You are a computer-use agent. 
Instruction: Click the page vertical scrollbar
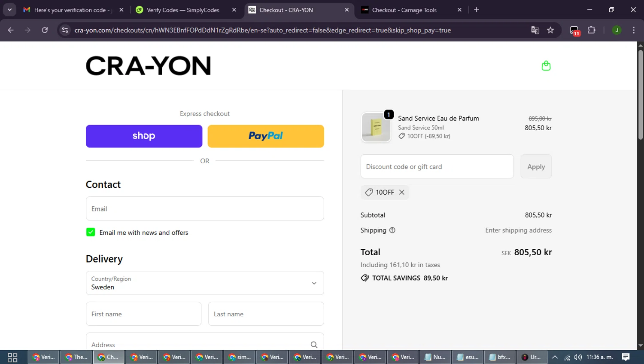(641, 95)
